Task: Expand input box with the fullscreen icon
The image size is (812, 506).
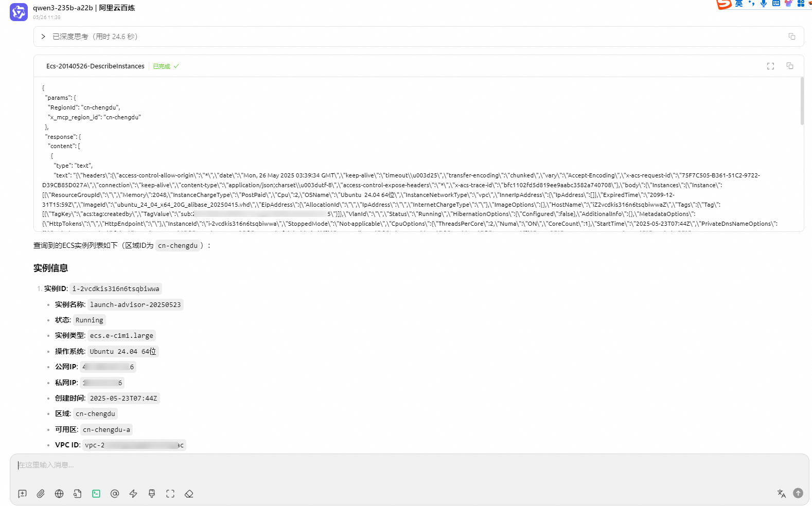Action: [170, 494]
